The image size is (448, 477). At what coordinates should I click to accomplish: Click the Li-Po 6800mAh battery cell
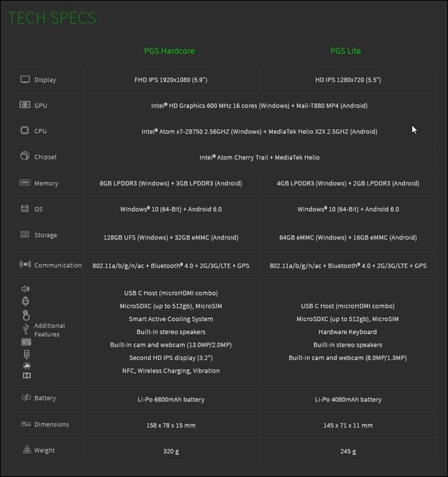[x=171, y=399]
